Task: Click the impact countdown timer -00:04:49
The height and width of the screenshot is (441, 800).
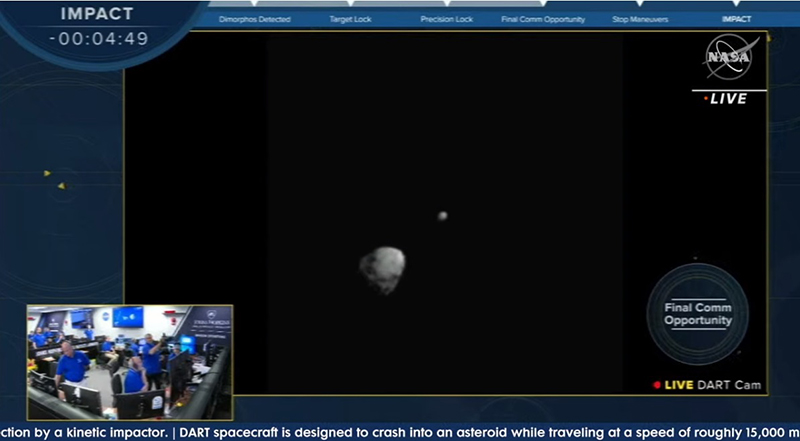Action: 99,39
